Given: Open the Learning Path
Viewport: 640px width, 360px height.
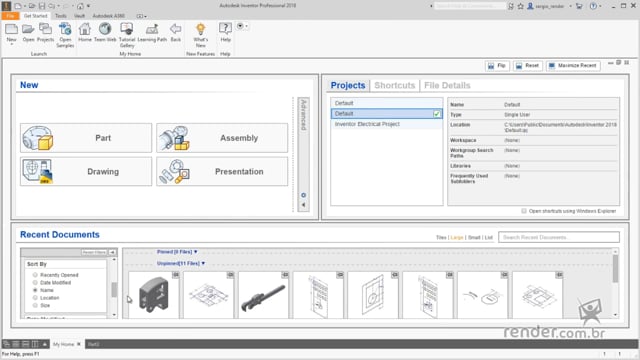Looking at the screenshot, I should coord(152,29).
